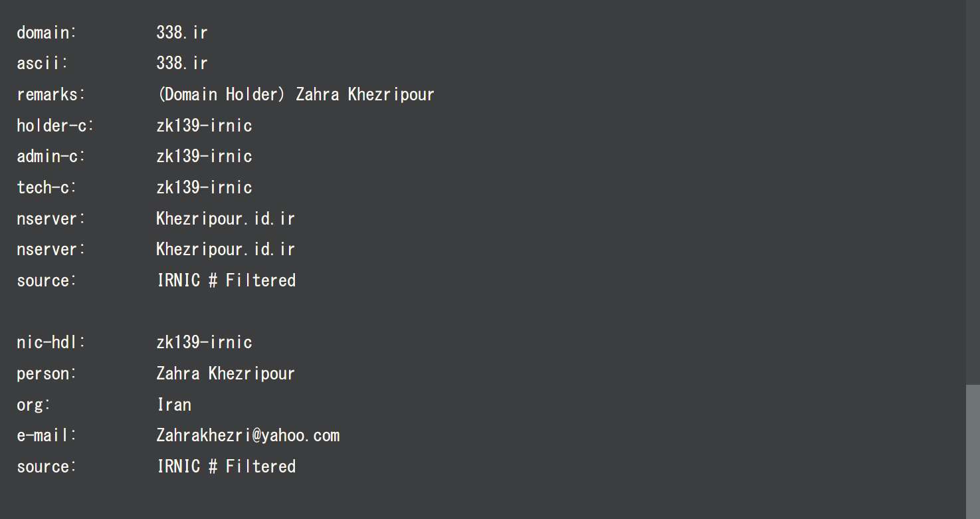Click the nic-hdl: field label

[51, 342]
